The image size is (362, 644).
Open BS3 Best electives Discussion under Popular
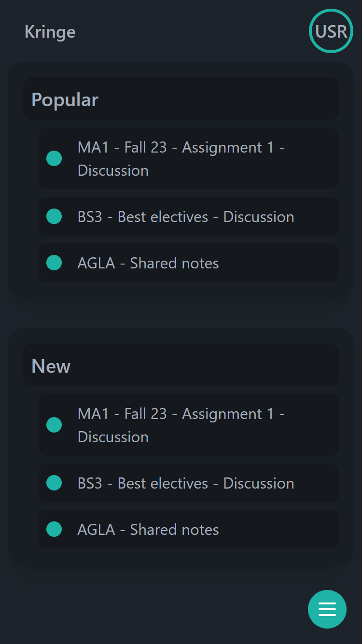coord(186,217)
